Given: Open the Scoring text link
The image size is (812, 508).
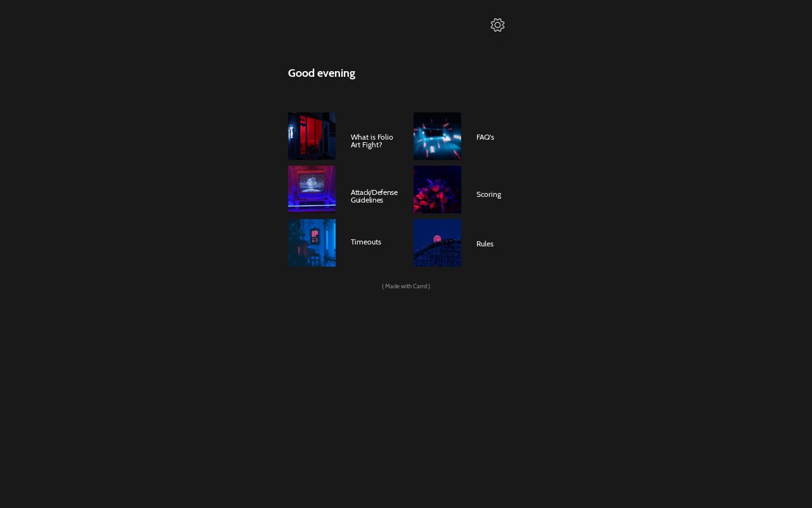Looking at the screenshot, I should point(488,194).
